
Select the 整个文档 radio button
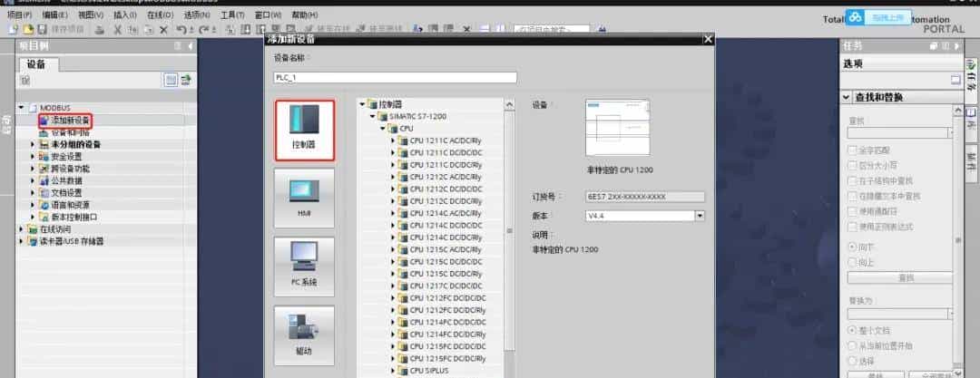tap(851, 330)
